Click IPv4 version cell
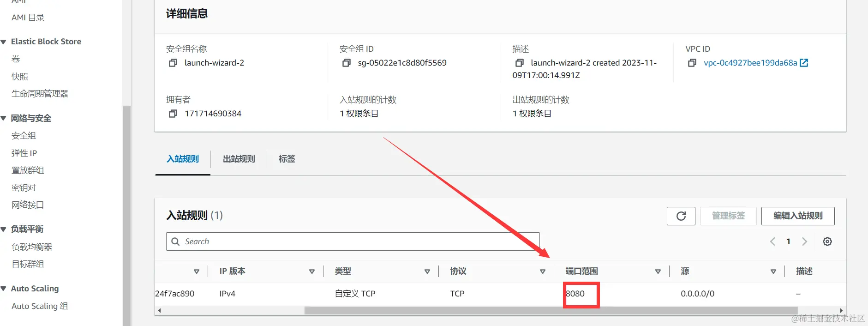Image resolution: width=868 pixels, height=326 pixels. click(x=227, y=294)
